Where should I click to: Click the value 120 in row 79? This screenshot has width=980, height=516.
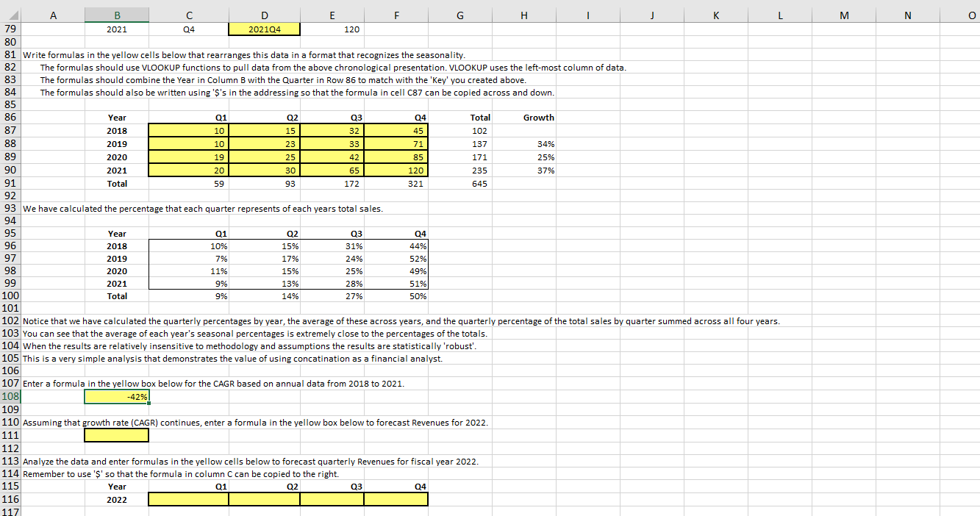351,30
